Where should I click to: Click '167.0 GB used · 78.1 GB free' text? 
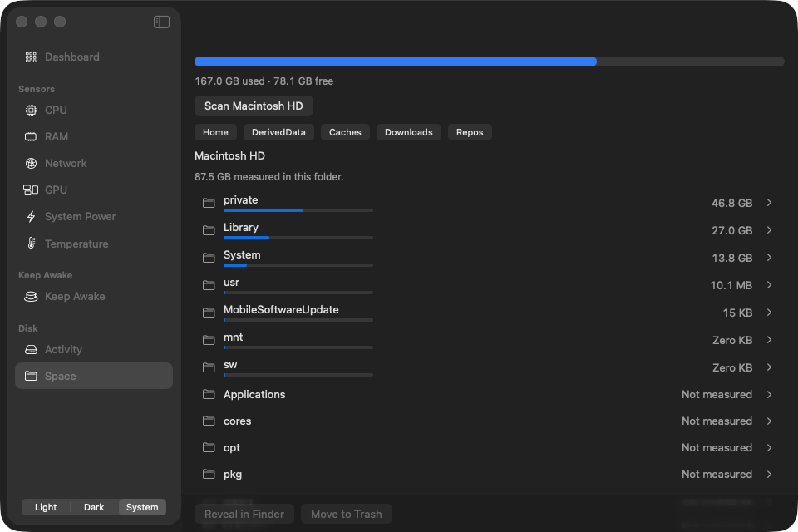[x=264, y=81]
